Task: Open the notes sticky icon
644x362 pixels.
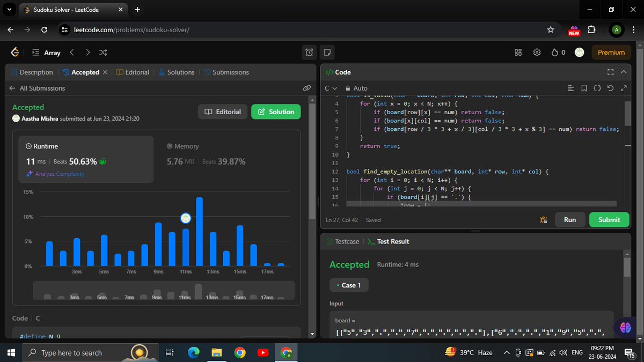Action: click(x=327, y=53)
